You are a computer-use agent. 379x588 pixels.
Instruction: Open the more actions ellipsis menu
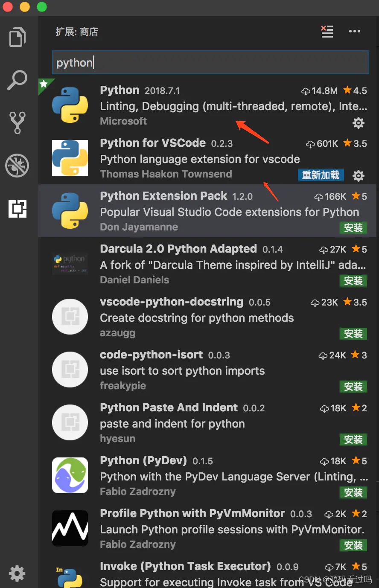coord(354,32)
